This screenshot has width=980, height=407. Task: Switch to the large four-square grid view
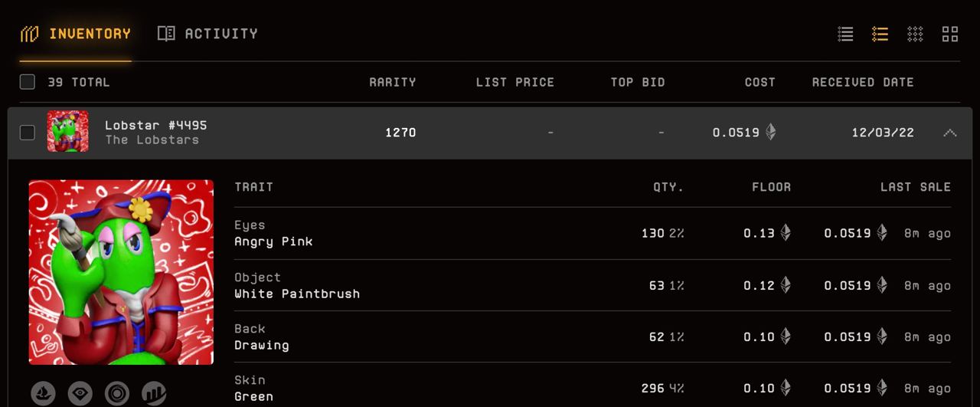(x=950, y=34)
